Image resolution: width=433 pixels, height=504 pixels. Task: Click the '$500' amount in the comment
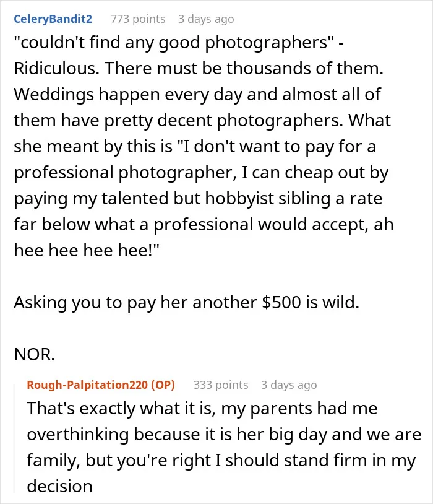(281, 303)
